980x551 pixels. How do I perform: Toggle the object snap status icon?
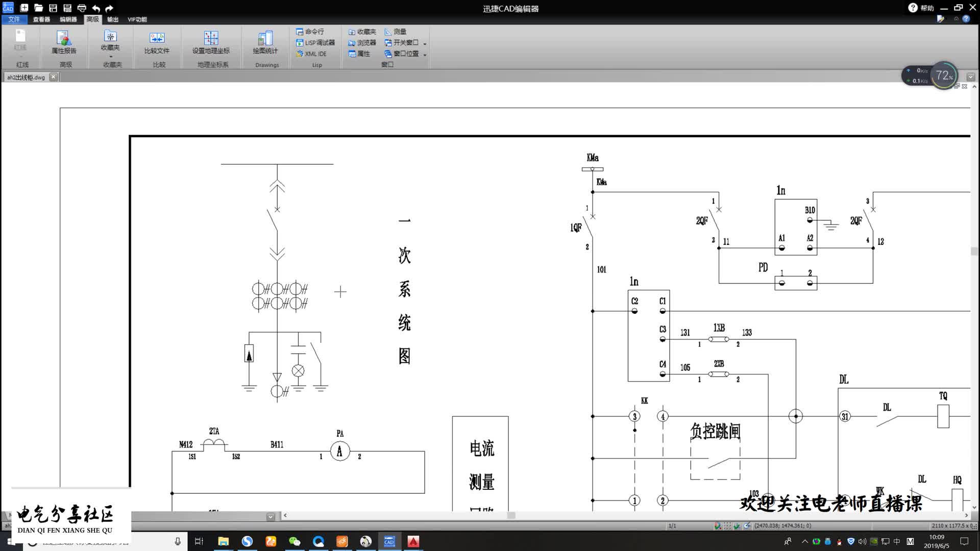tap(747, 526)
